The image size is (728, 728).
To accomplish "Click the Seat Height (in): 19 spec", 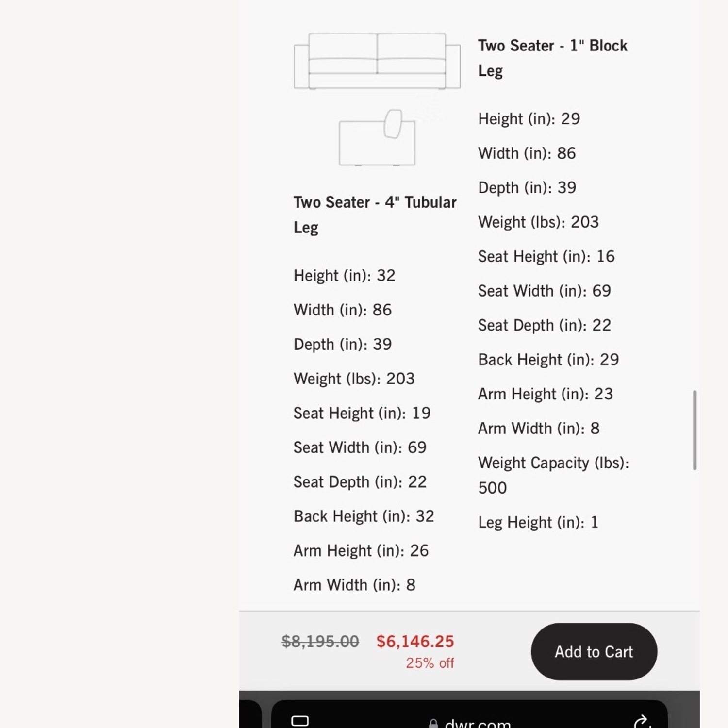I will [362, 413].
